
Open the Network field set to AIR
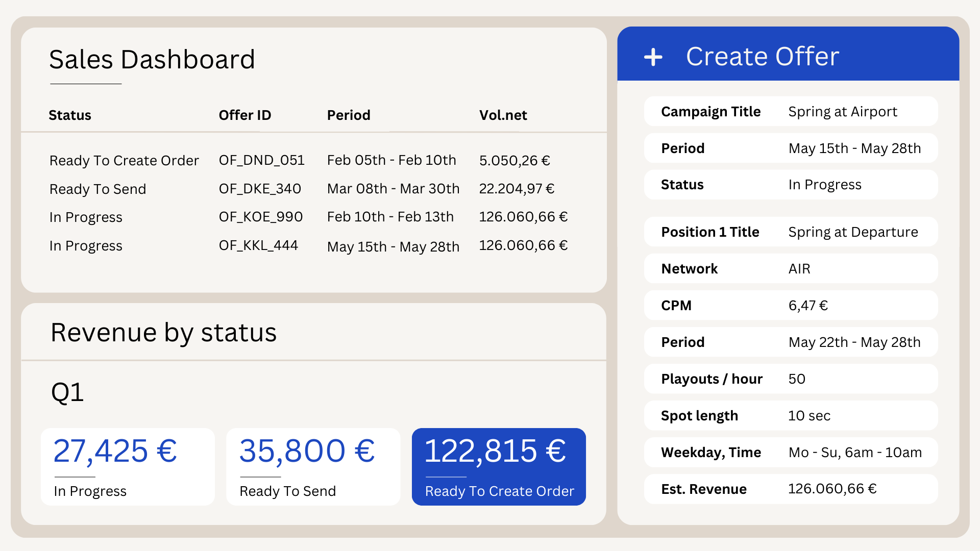[799, 269]
